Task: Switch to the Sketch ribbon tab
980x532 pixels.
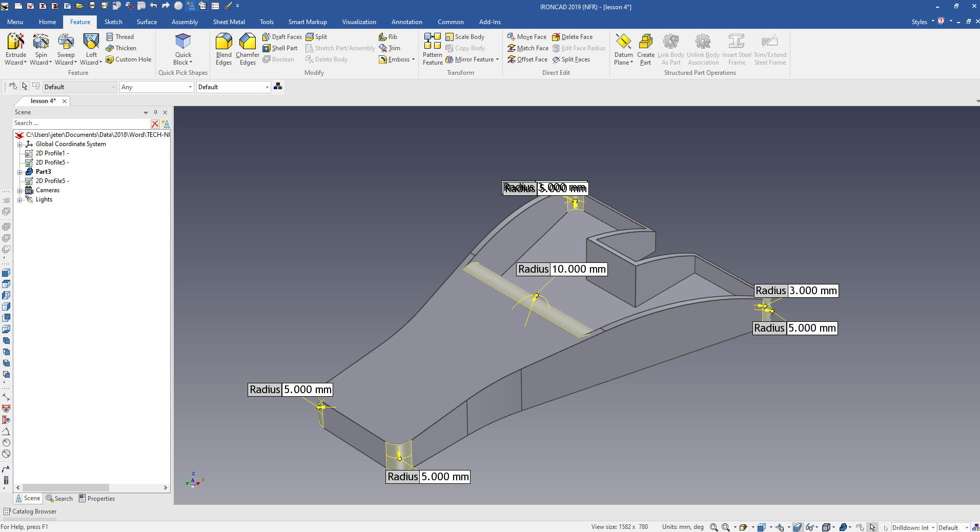Action: coord(113,22)
